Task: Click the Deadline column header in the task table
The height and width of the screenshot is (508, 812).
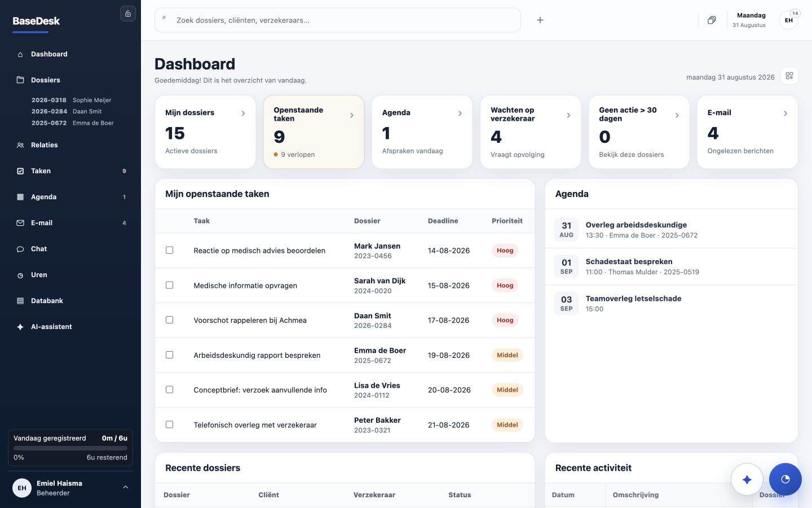Action: point(443,221)
